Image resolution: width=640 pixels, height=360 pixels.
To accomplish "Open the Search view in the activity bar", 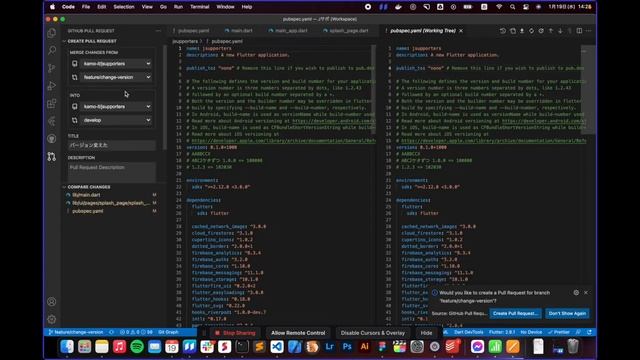I will (x=52, y=51).
